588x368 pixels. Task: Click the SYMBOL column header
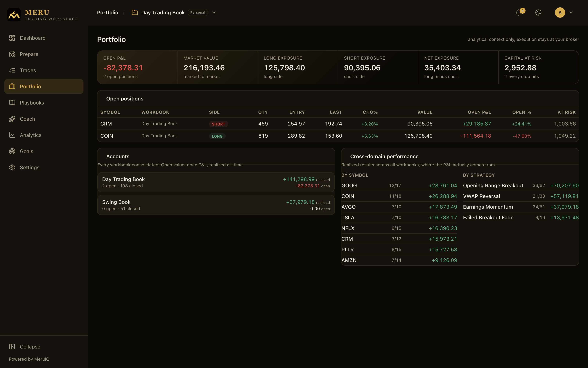tap(110, 112)
